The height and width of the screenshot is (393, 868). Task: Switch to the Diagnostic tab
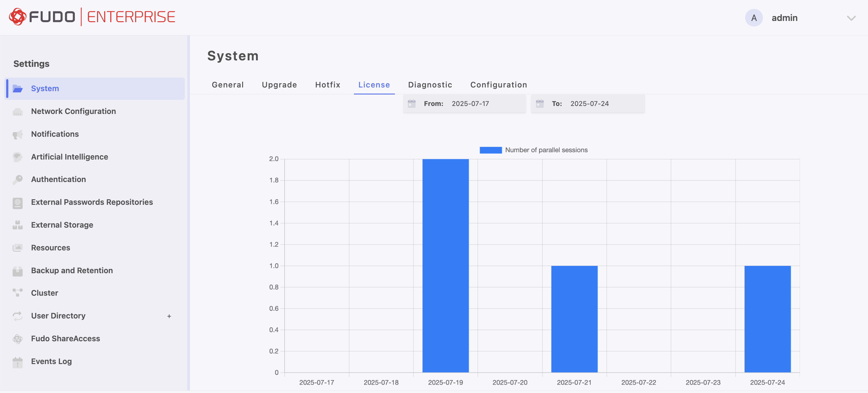[x=430, y=85]
